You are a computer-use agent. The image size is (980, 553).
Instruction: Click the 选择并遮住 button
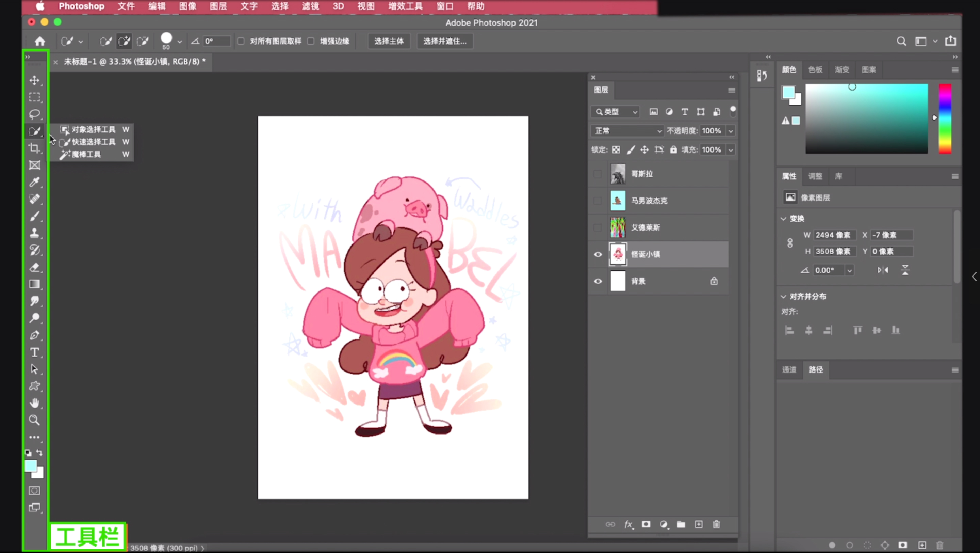[445, 41]
